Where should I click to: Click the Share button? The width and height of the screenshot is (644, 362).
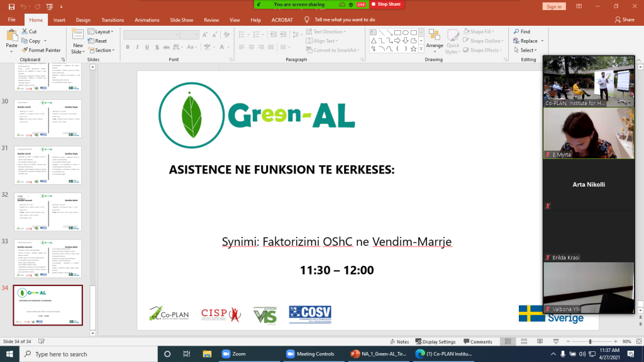(x=625, y=19)
